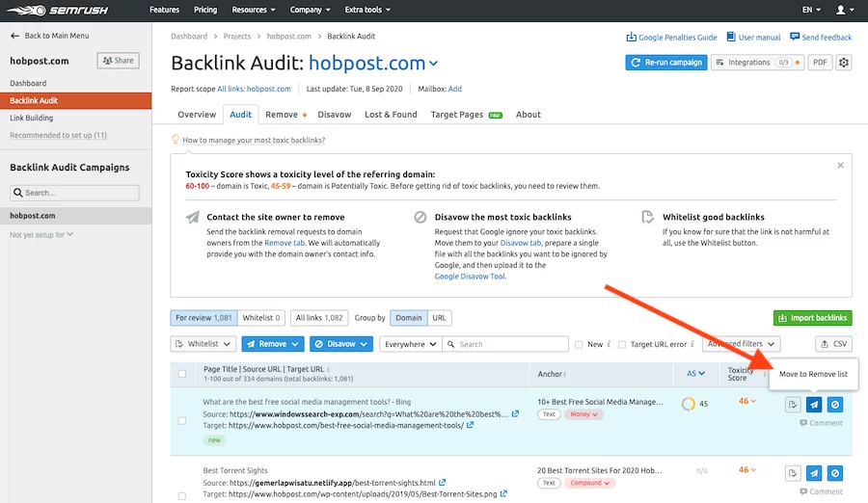Expand the blue Disavow dropdown button
This screenshot has height=503, width=868.
click(341, 344)
